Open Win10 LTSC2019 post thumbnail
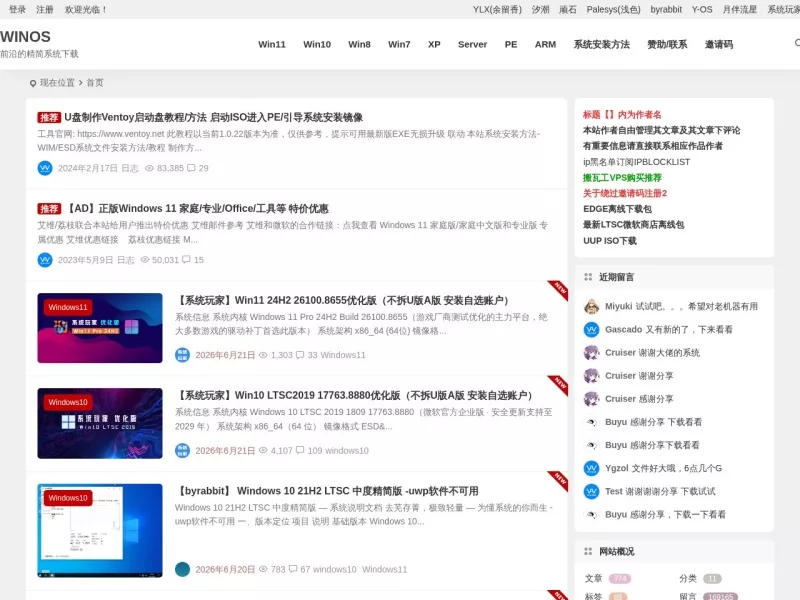 click(100, 423)
